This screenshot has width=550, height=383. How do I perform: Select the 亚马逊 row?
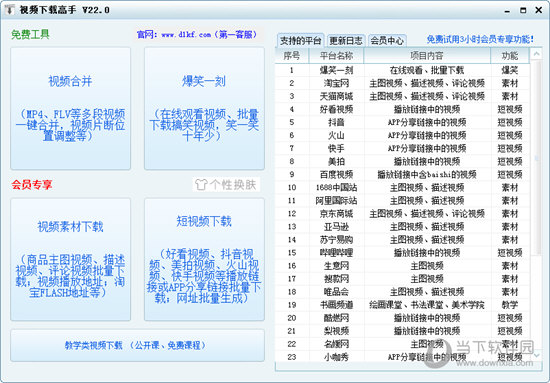pyautogui.click(x=402, y=227)
